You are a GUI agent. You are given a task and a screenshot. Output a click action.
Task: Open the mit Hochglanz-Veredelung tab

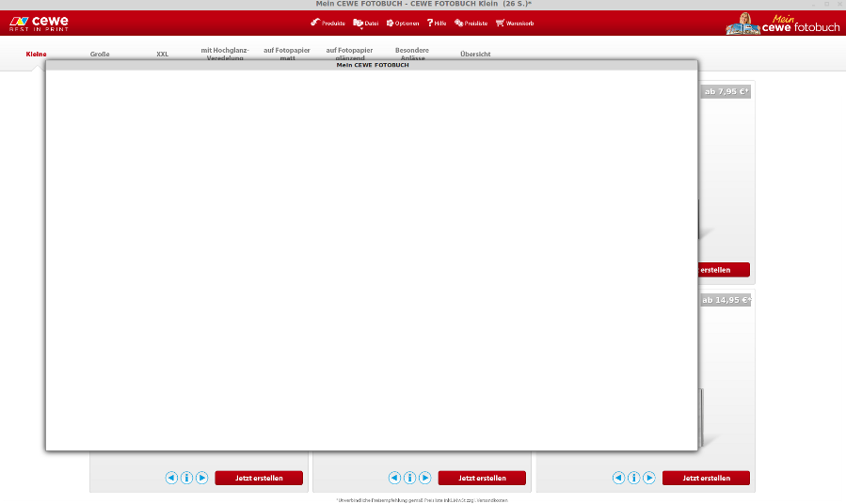click(225, 54)
